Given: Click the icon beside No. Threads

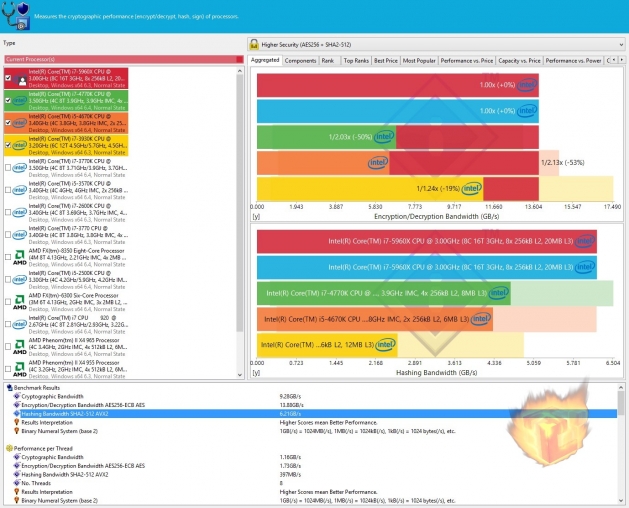Looking at the screenshot, I should 16,483.
